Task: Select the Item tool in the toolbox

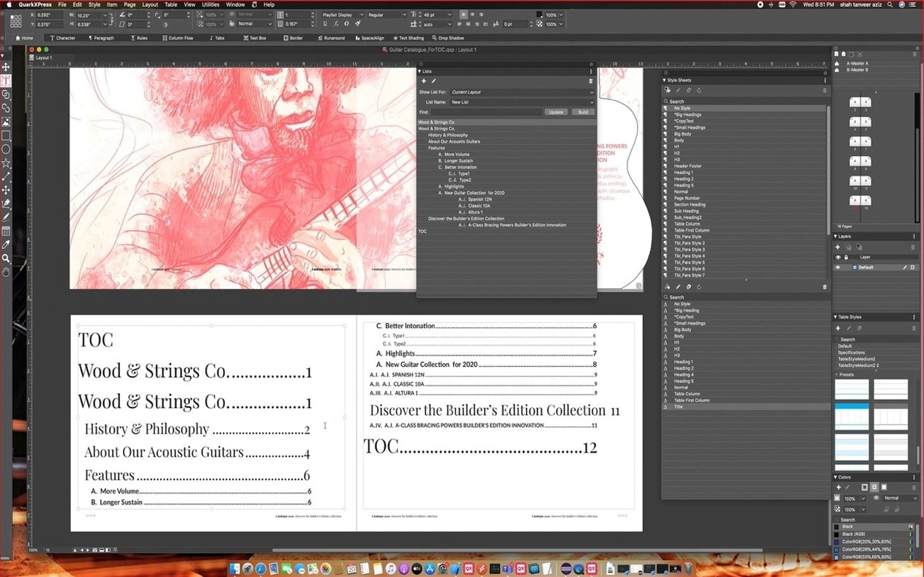Action: 6,67
